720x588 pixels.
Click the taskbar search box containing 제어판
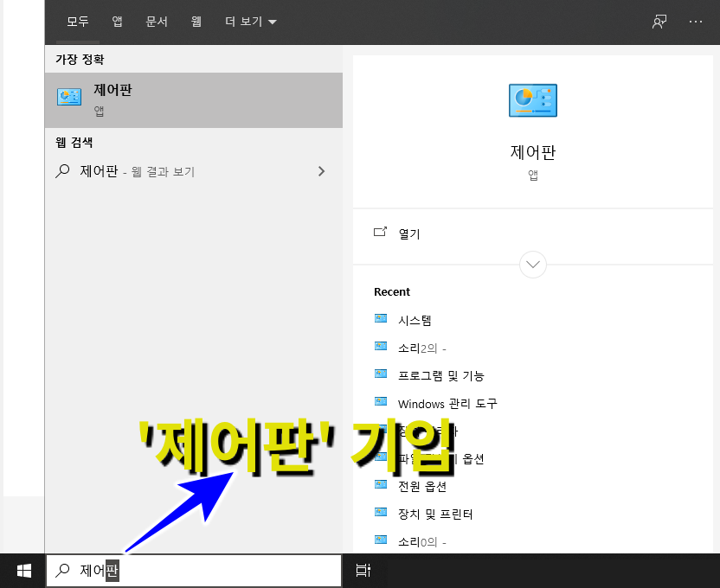pyautogui.click(x=194, y=571)
